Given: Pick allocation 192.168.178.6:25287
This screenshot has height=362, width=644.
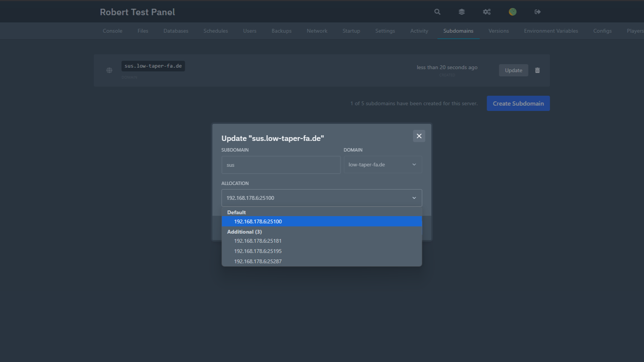Looking at the screenshot, I should (x=258, y=261).
